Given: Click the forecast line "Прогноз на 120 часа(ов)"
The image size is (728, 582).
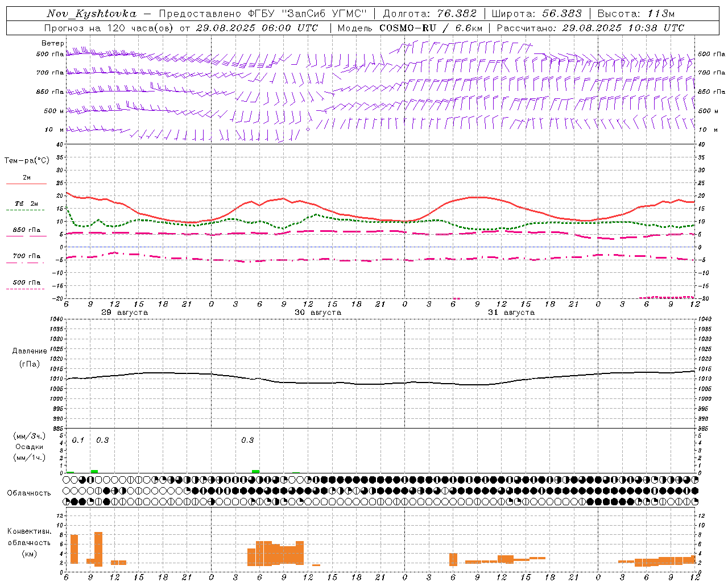Looking at the screenshot, I should (x=109, y=28).
